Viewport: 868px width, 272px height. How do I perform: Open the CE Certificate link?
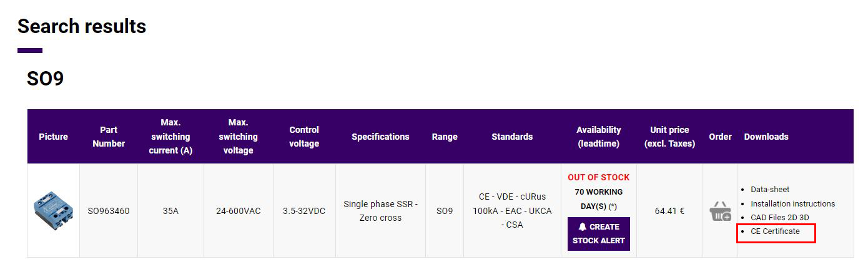coord(775,231)
